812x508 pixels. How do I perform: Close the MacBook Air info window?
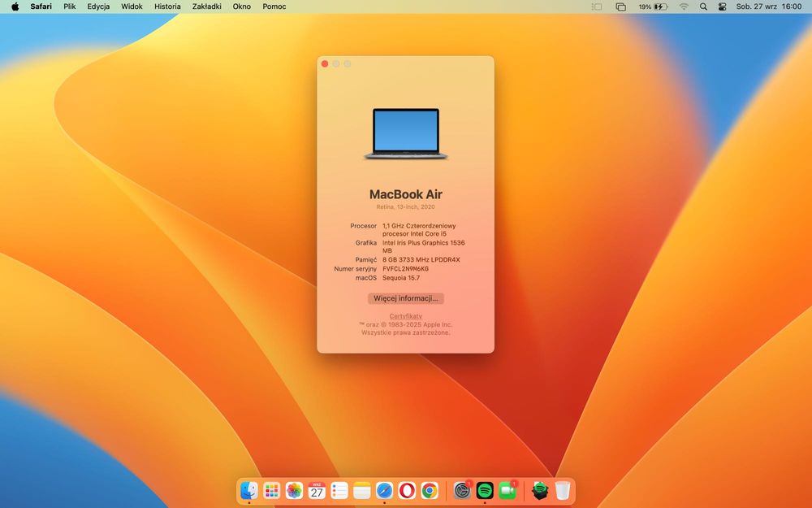325,63
